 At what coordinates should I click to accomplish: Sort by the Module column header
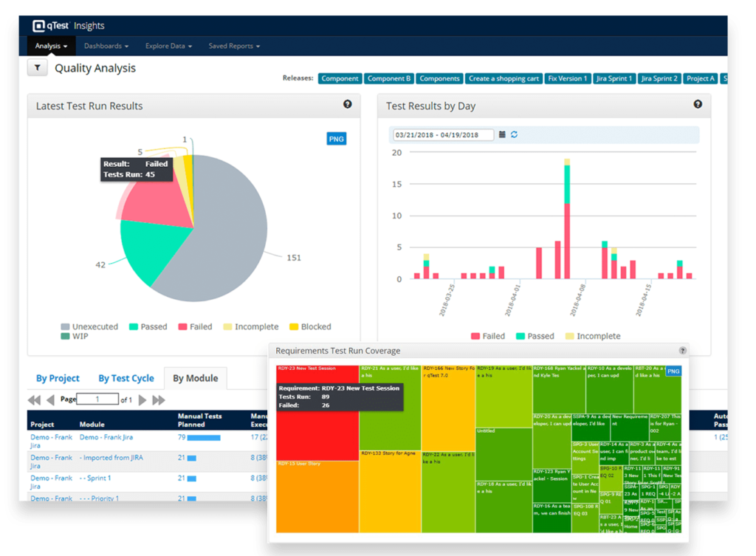[92, 425]
